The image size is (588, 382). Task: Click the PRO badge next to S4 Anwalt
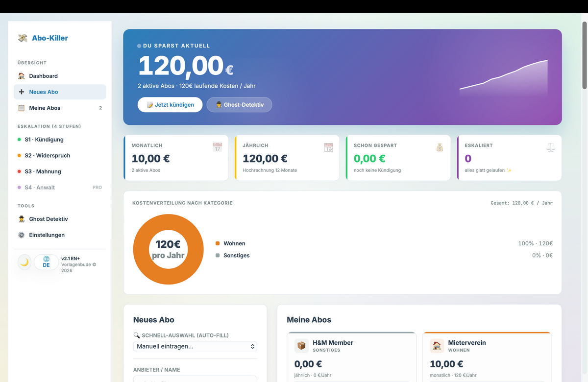coord(98,188)
